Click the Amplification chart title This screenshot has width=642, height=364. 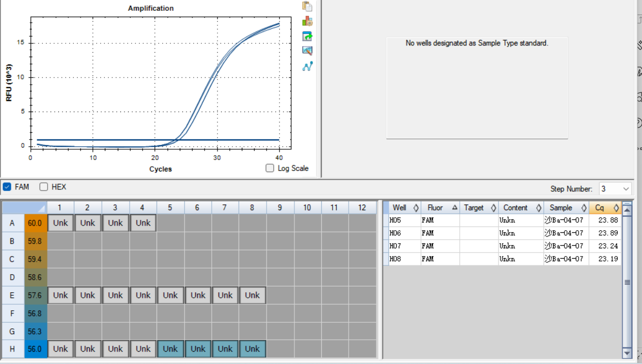pyautogui.click(x=151, y=8)
